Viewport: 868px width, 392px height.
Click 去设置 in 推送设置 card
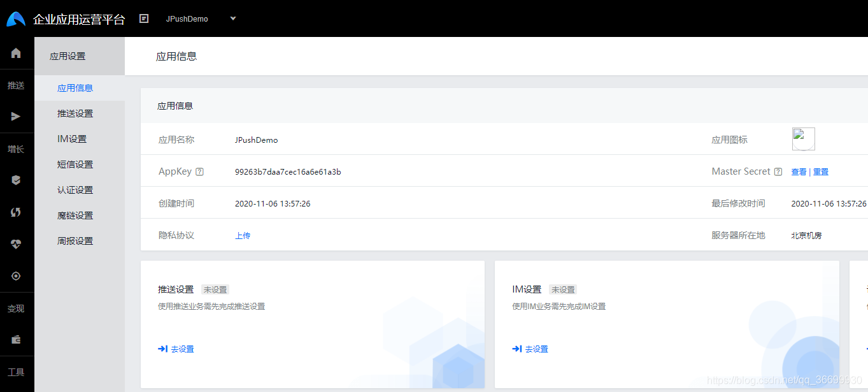tap(176, 349)
